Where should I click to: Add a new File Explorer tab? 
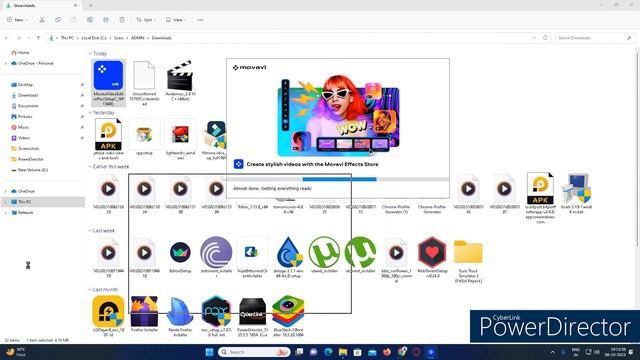point(91,6)
